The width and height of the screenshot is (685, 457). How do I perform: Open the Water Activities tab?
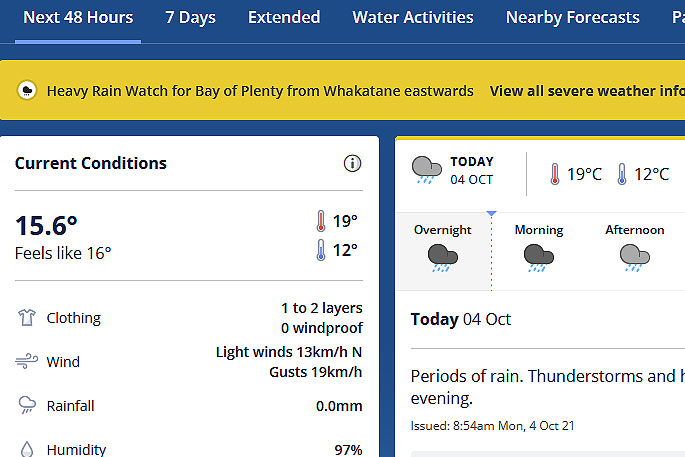[413, 17]
